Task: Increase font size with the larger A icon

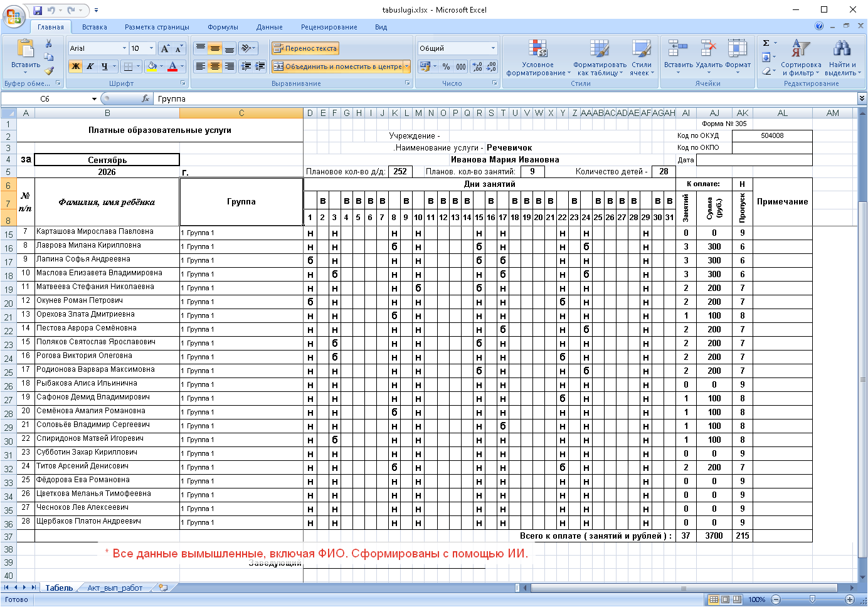Action: click(x=165, y=48)
